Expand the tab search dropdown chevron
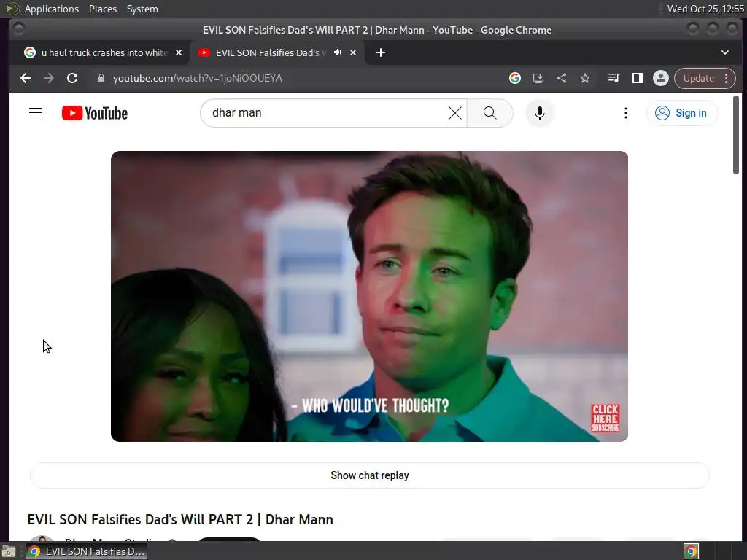Screen dimensions: 747x560 724,52
